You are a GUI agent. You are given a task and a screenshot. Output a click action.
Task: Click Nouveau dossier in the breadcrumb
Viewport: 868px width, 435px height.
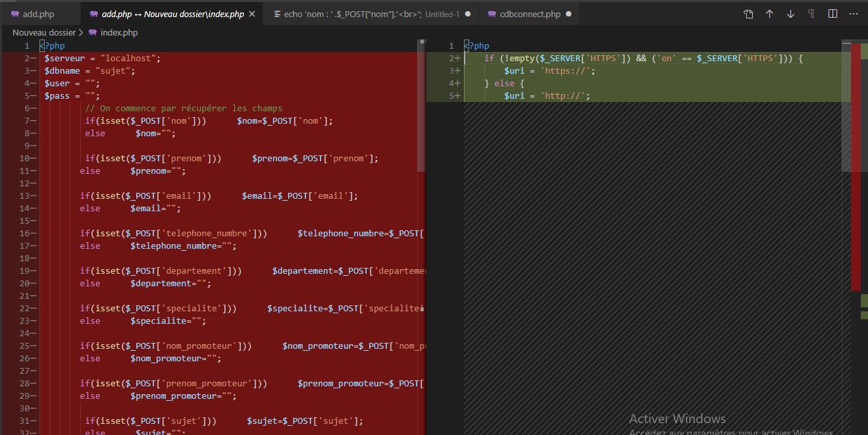pyautogui.click(x=43, y=32)
